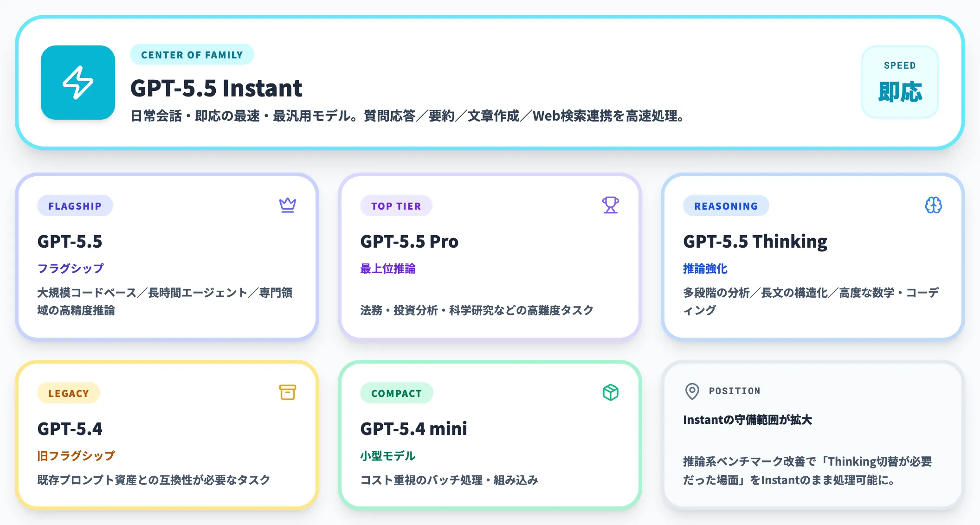
Task: Click the 既存プロンプト資産 description text
Action: [154, 480]
